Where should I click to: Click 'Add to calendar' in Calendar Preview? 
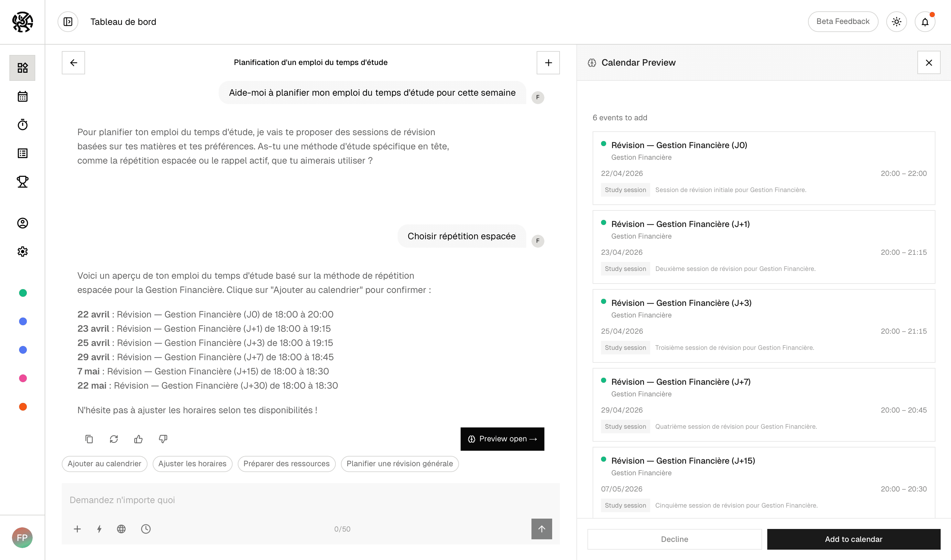pos(854,539)
